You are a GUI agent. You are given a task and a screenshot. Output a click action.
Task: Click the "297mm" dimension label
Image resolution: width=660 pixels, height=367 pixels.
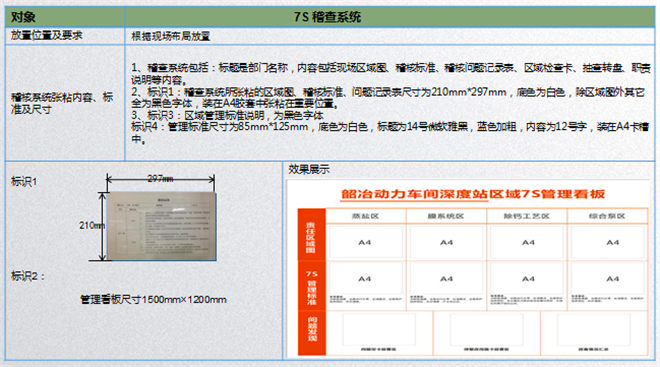160,178
